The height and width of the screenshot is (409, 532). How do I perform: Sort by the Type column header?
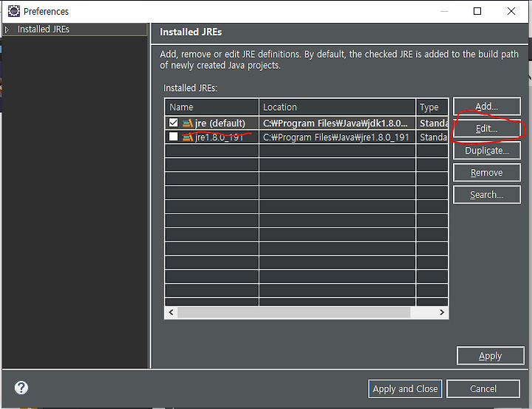pos(432,107)
